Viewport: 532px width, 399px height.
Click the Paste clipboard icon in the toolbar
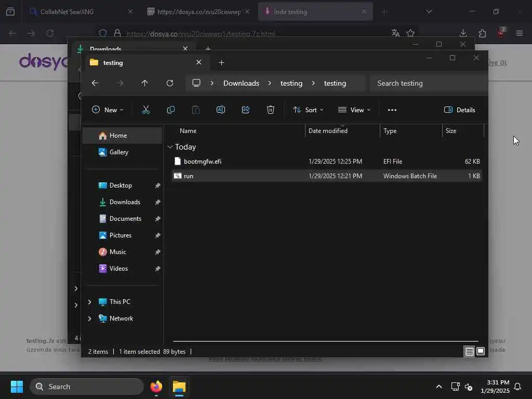coord(196,110)
